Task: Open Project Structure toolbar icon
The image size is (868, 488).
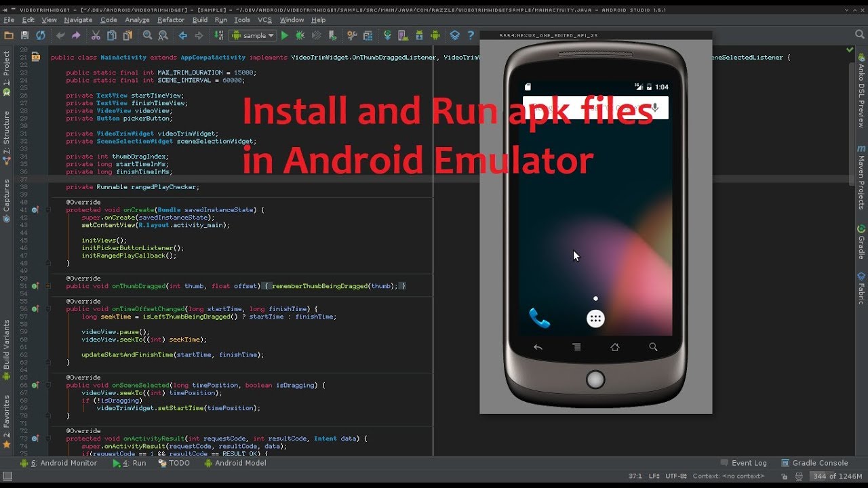Action: click(367, 35)
